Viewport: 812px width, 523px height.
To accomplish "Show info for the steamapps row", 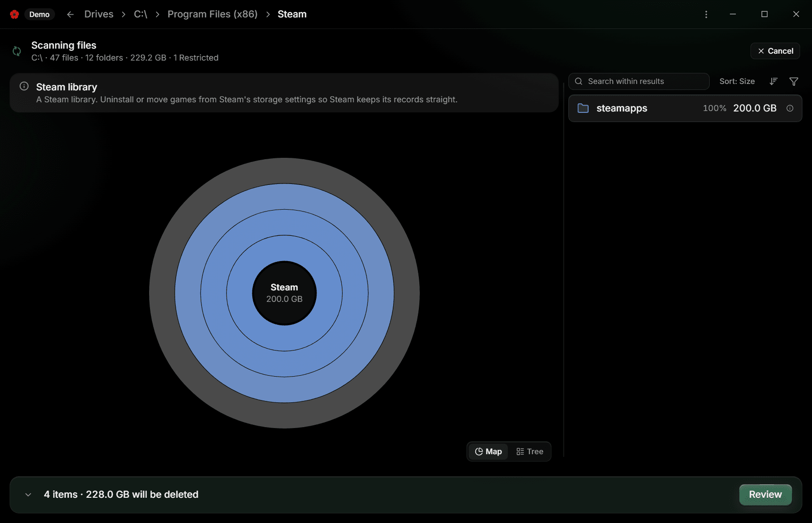I will click(790, 108).
